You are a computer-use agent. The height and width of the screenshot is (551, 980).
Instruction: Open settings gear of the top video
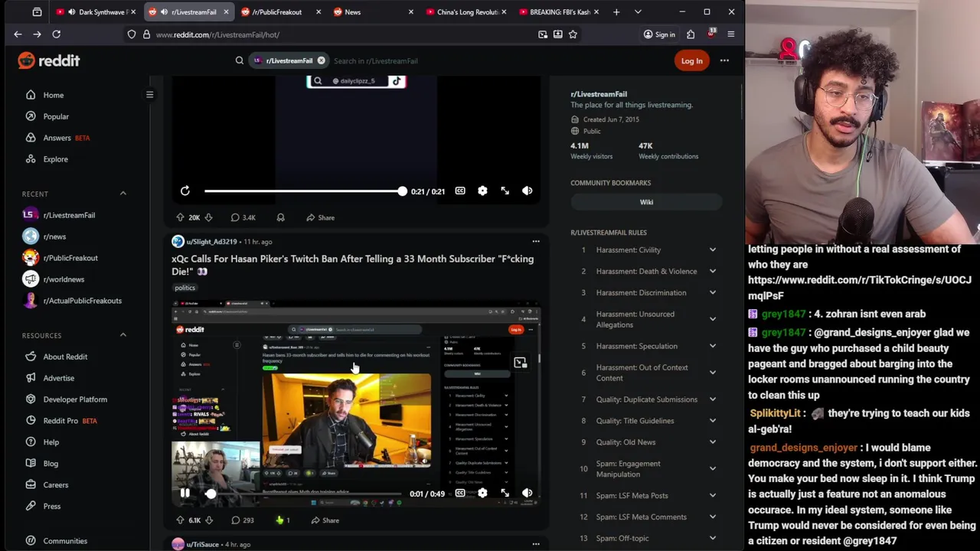[482, 191]
